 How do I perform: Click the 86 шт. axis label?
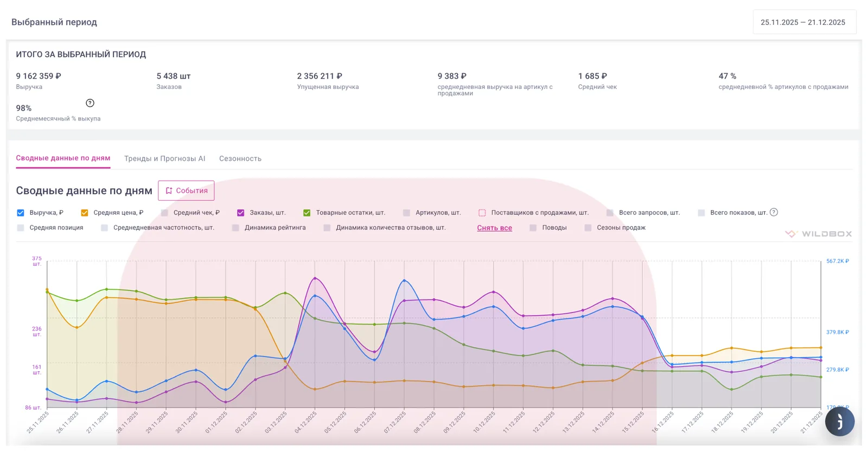click(x=33, y=408)
